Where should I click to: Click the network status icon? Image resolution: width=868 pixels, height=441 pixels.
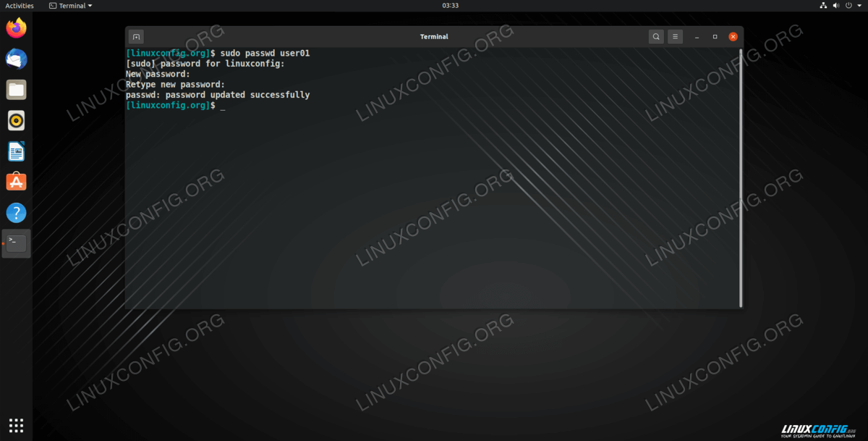pos(823,6)
